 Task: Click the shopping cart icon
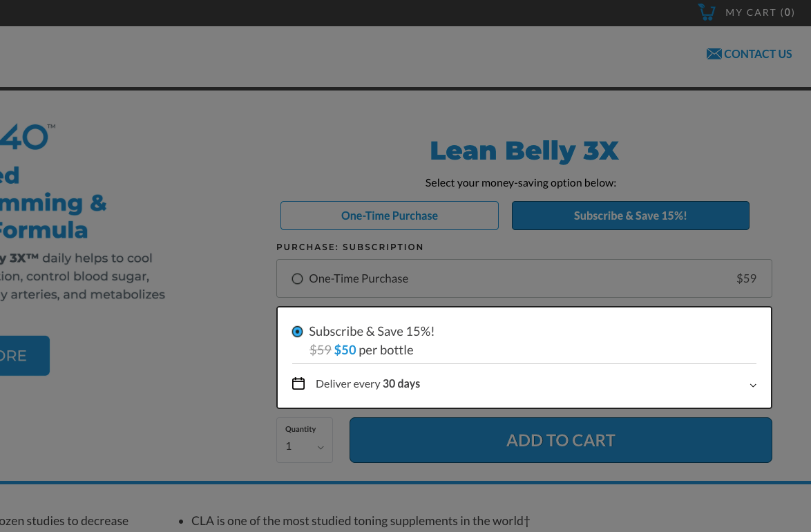click(x=707, y=12)
